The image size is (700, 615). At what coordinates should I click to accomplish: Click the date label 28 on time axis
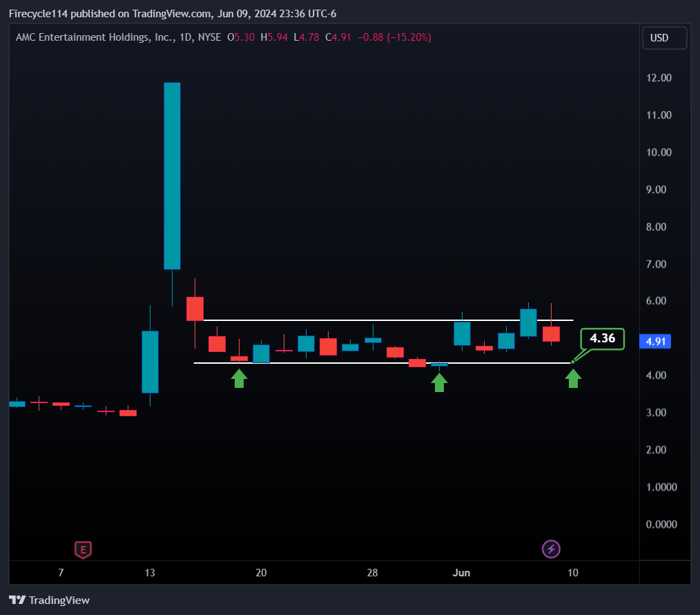click(x=372, y=573)
